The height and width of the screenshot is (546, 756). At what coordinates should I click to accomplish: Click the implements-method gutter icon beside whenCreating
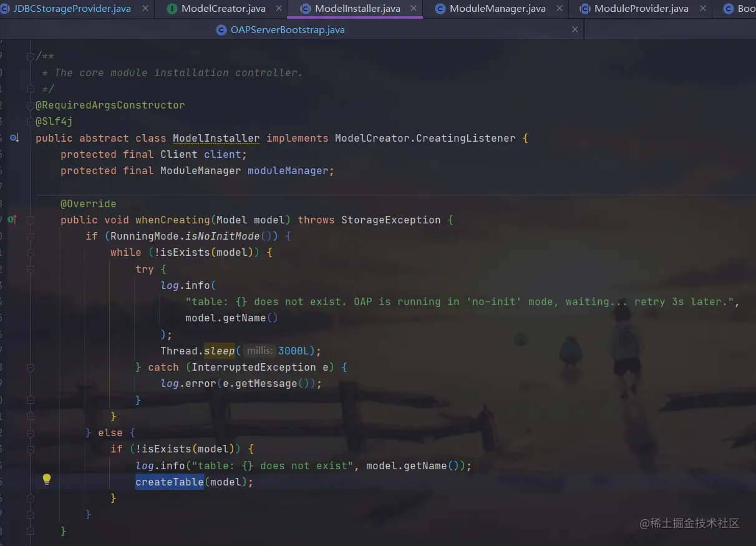point(12,220)
